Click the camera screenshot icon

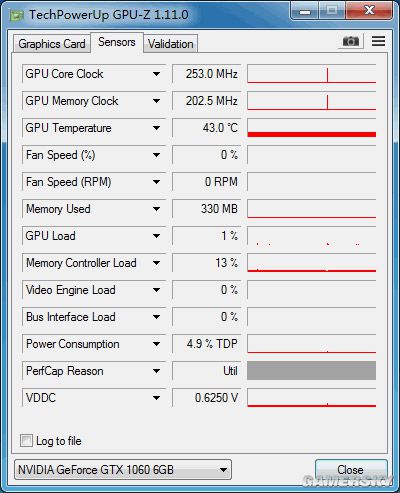(x=351, y=41)
